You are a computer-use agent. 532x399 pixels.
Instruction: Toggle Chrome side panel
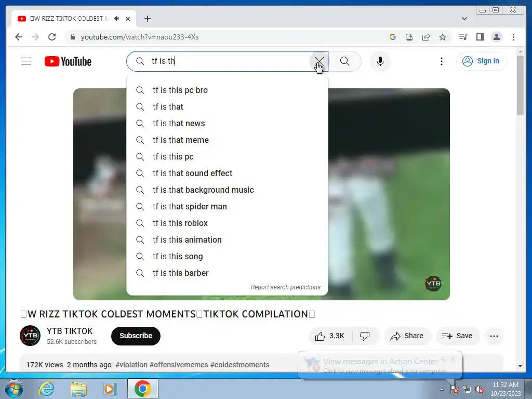point(480,37)
